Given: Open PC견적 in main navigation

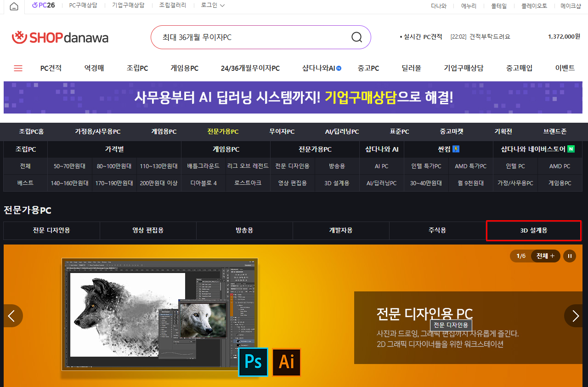Looking at the screenshot, I should pyautogui.click(x=51, y=68).
